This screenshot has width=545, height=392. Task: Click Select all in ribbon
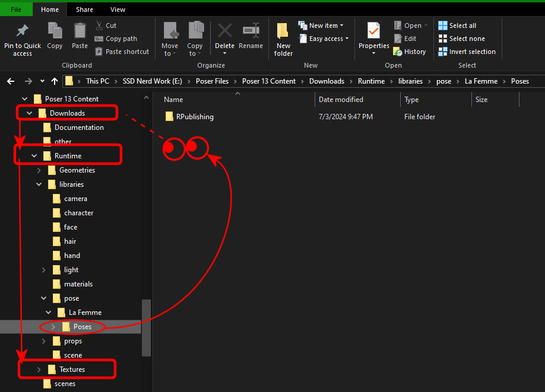coord(457,26)
